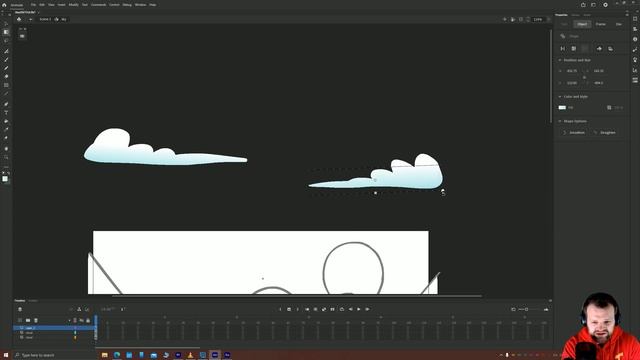Click the center stage icon
This screenshot has width=640, height=360.
(505, 19)
